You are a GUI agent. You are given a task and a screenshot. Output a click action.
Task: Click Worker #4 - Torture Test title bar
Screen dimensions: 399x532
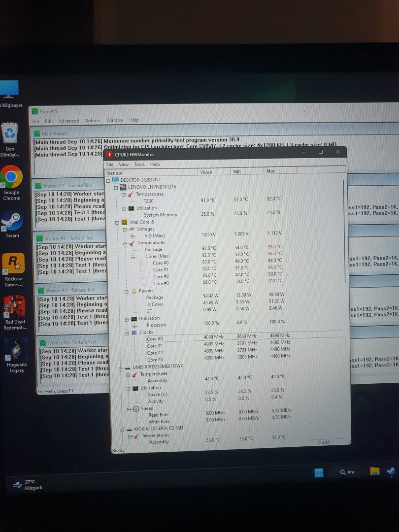point(72,342)
